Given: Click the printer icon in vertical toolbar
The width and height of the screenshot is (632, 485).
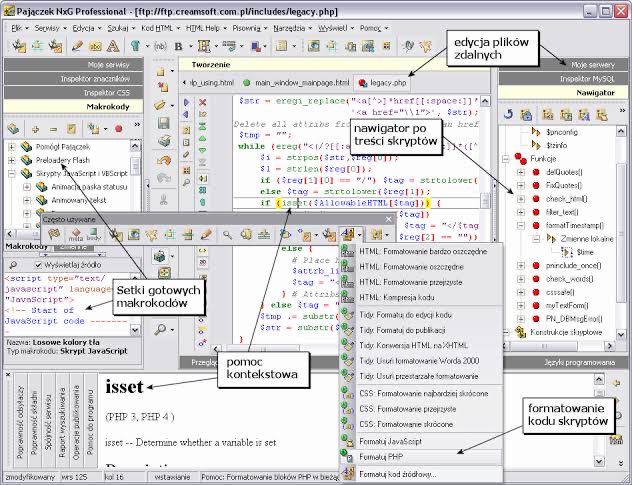Looking at the screenshot, I should pyautogui.click(x=164, y=141).
